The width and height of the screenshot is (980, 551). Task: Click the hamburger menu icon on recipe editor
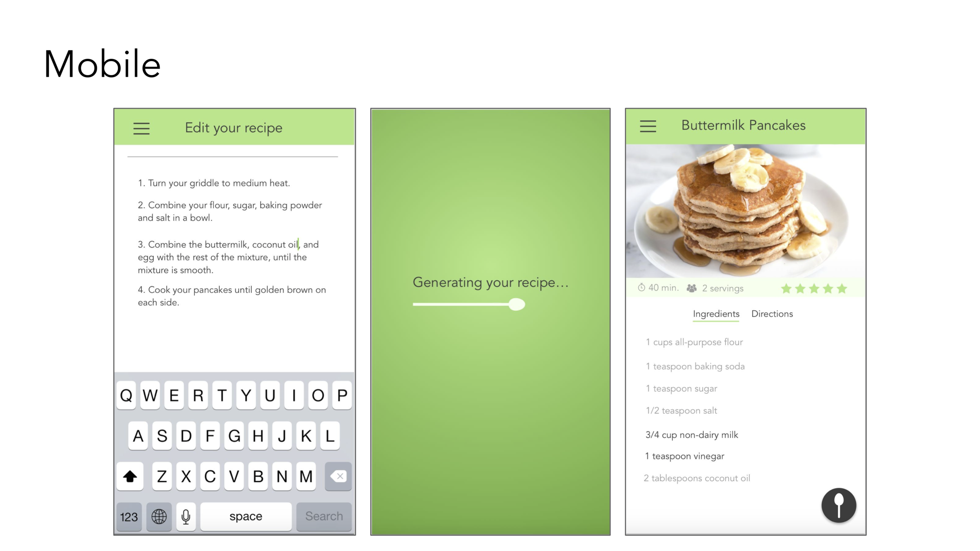pos(142,127)
